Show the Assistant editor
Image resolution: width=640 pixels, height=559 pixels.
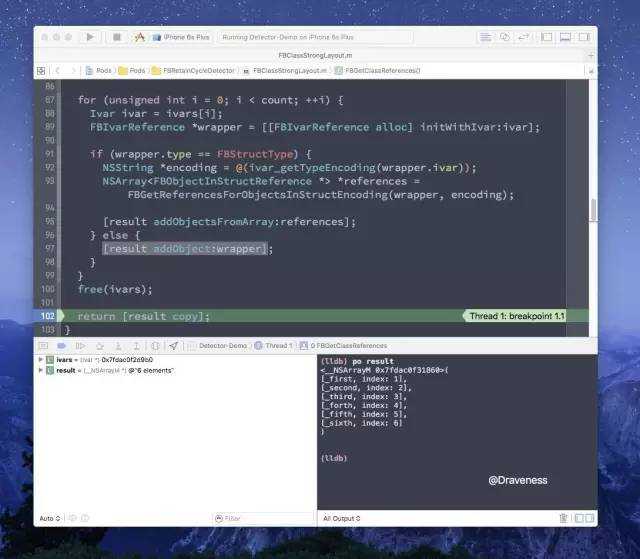point(504,37)
